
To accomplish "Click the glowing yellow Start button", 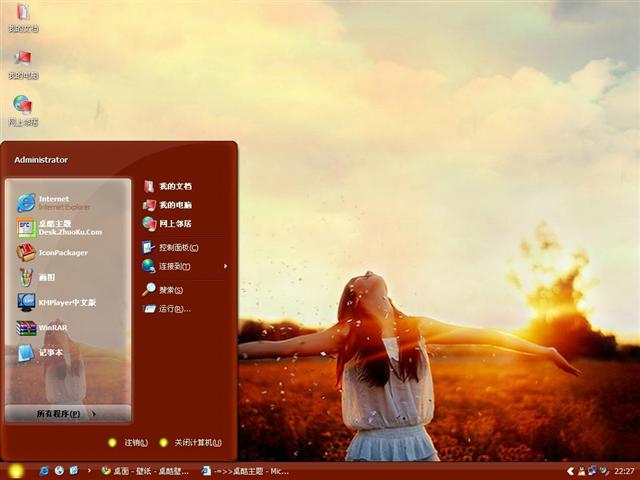I will (16, 471).
